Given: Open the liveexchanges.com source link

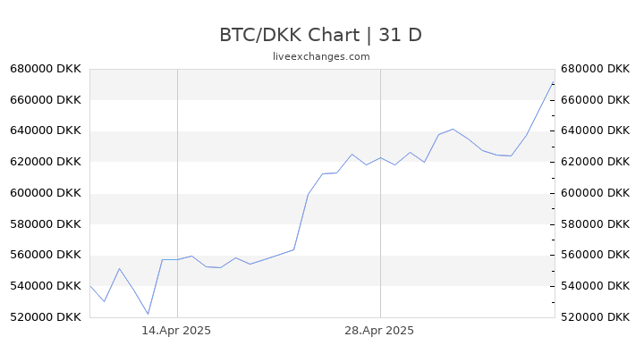Looking at the screenshot, I should [x=321, y=56].
